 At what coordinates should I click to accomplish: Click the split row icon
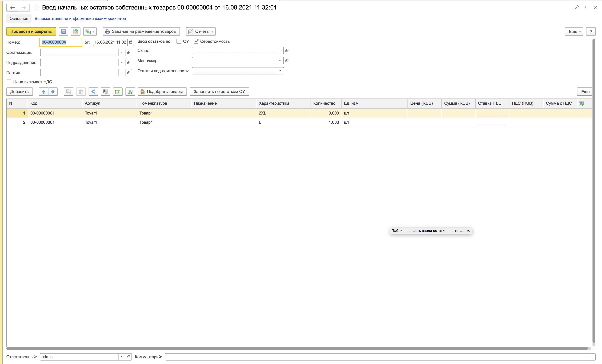93,92
